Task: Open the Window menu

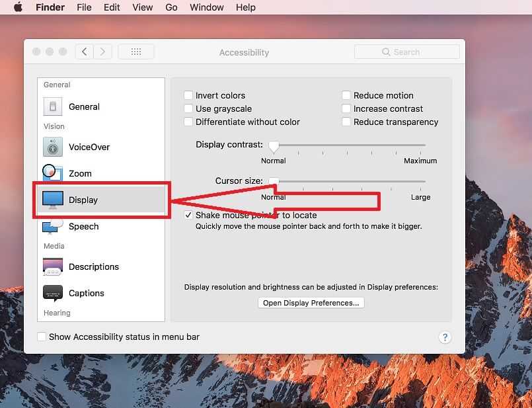Action: point(206,7)
